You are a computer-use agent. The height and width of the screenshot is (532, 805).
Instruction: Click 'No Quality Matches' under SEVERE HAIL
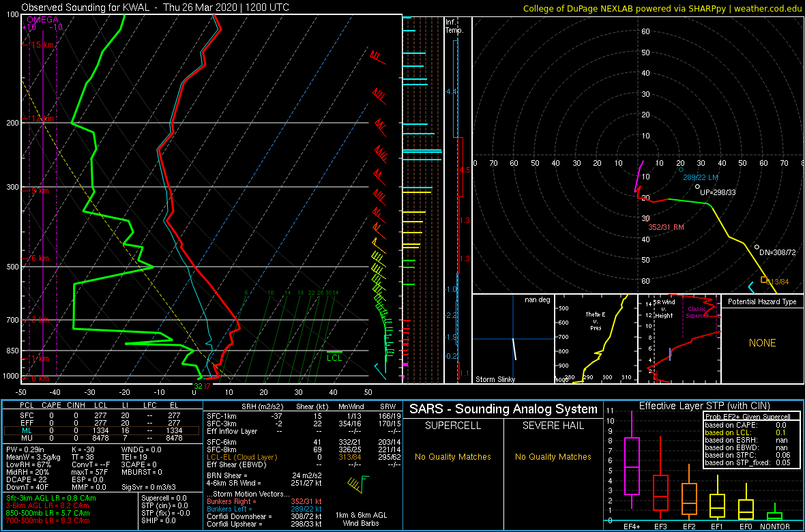(x=553, y=456)
